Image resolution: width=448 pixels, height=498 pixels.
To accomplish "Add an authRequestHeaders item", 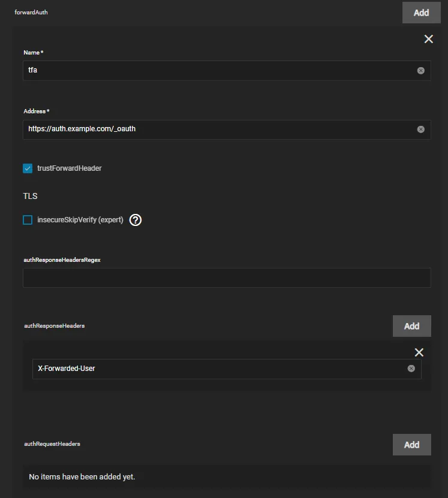I will point(411,445).
